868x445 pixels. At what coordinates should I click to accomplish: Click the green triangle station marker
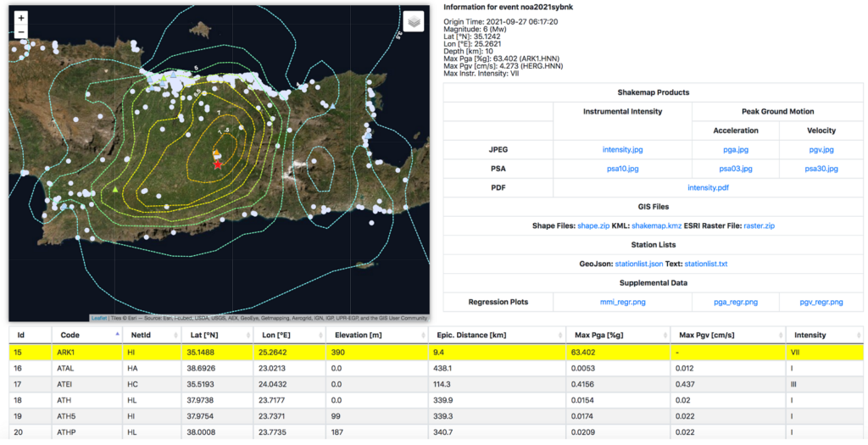[115, 189]
